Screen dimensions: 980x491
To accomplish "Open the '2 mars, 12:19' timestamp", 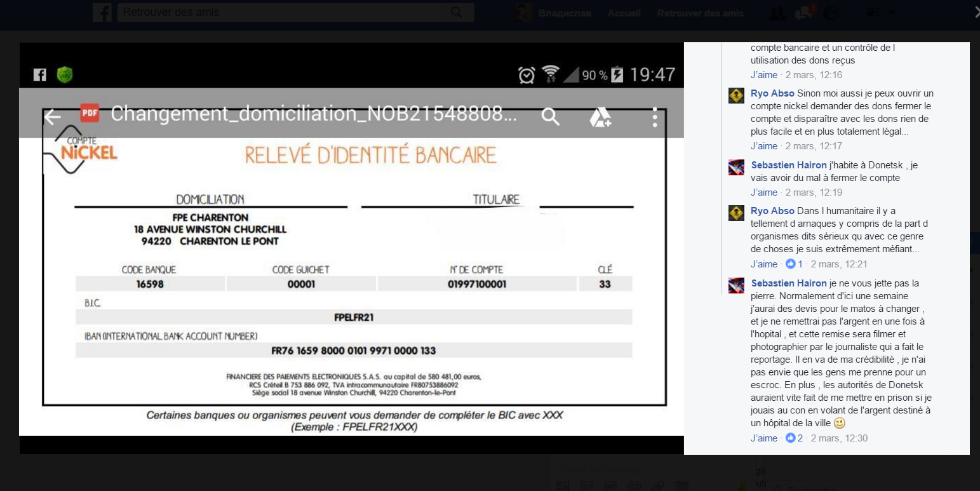I will [x=814, y=192].
